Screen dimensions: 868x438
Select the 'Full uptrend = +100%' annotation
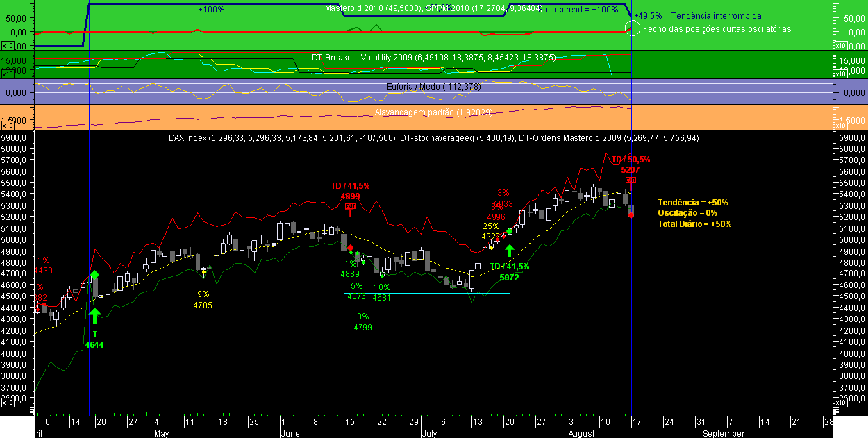click(x=578, y=10)
